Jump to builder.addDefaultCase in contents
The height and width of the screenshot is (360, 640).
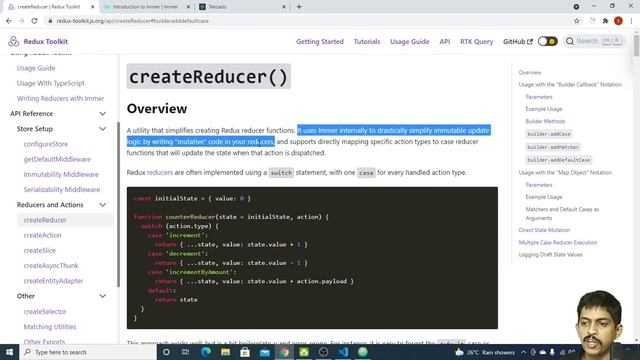(x=559, y=160)
